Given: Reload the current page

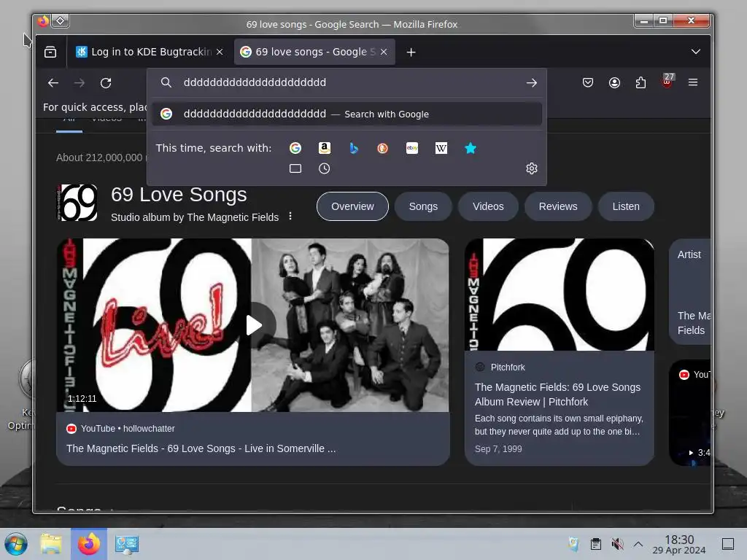Looking at the screenshot, I should click(106, 83).
